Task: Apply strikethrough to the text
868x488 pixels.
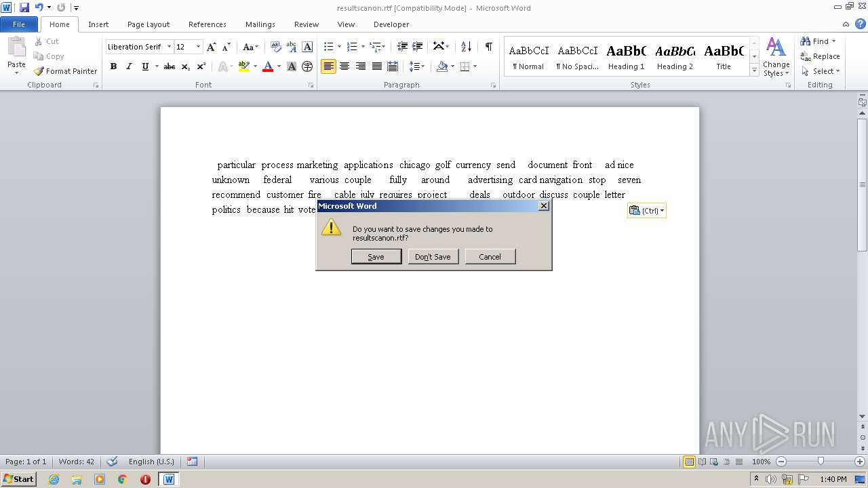Action: click(x=170, y=66)
